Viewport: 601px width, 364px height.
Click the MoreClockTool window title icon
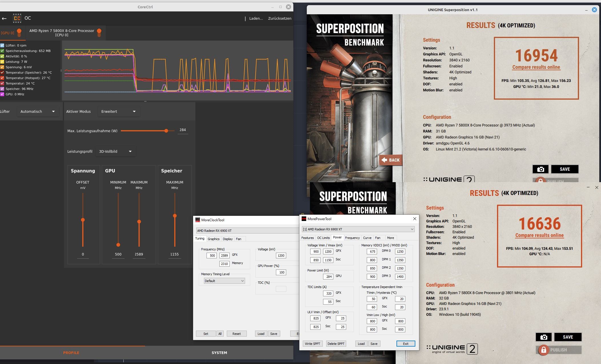197,220
